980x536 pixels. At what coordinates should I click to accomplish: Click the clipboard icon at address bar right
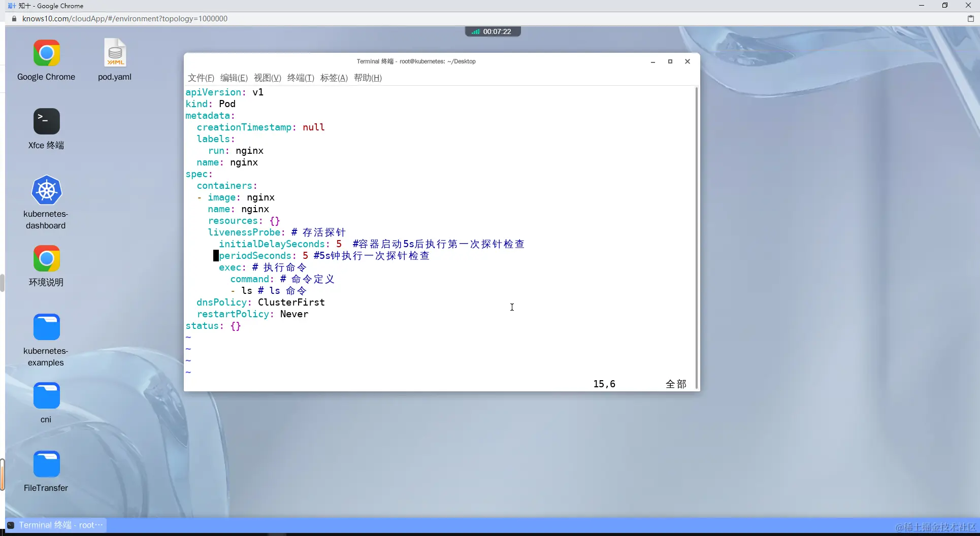point(971,19)
